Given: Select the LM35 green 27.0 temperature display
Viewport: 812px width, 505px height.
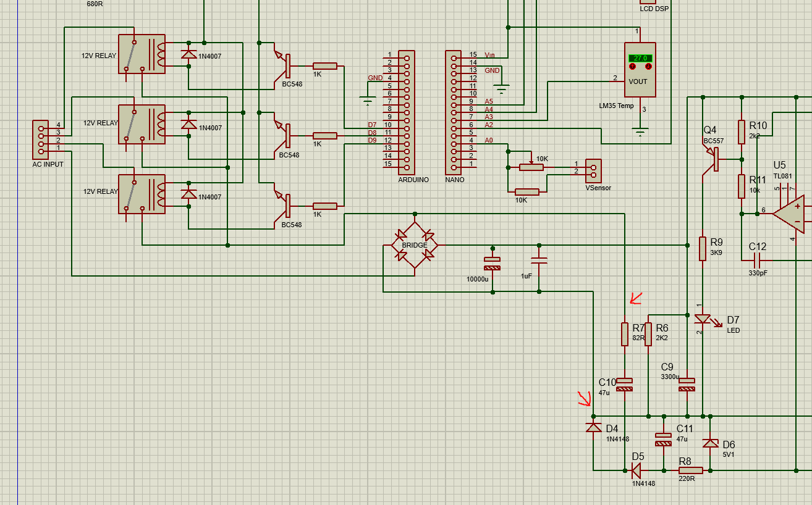Looking at the screenshot, I should point(640,58).
